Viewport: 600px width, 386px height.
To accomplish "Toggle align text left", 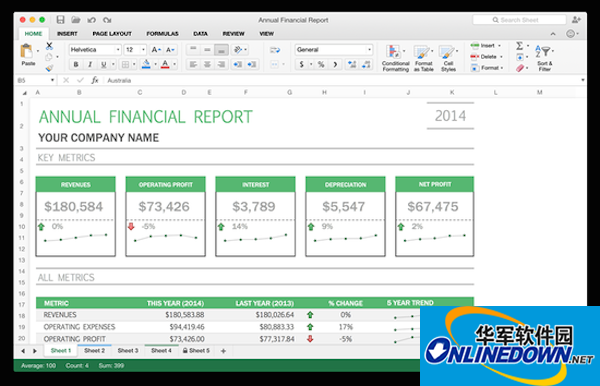I will pyautogui.click(x=193, y=64).
